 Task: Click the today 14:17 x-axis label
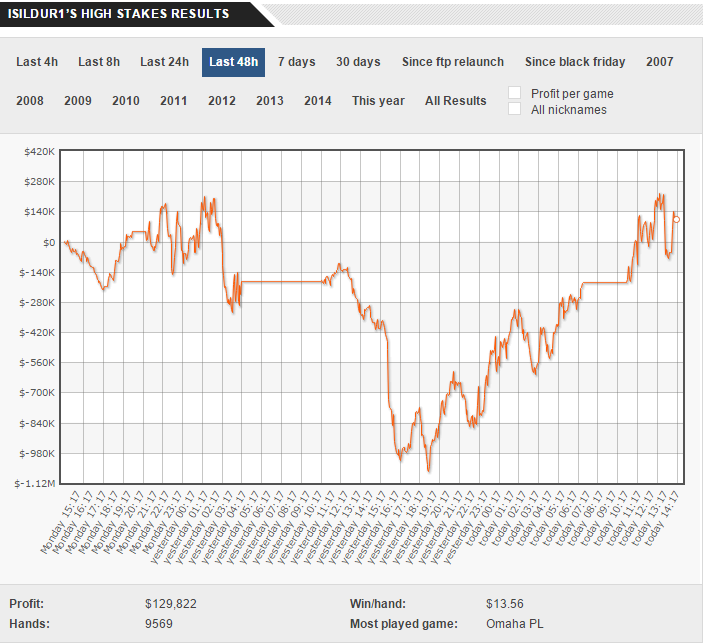[663, 519]
